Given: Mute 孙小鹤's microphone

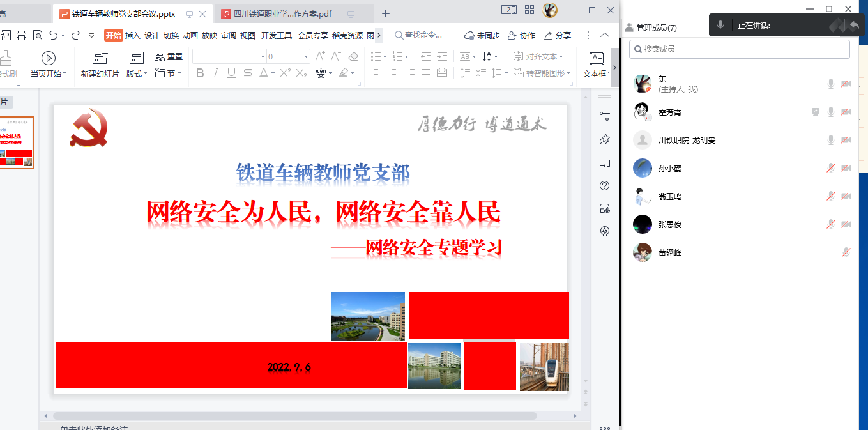Looking at the screenshot, I should 830,168.
